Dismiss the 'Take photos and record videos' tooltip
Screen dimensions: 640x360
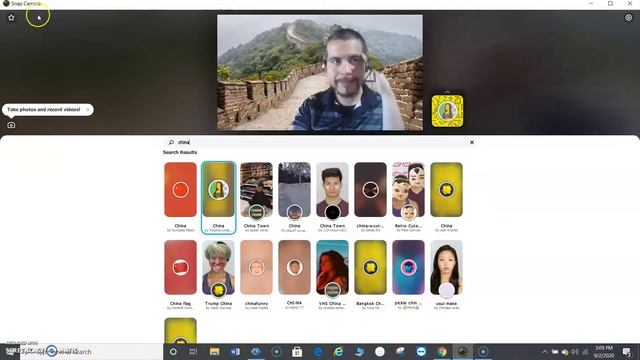coord(88,109)
